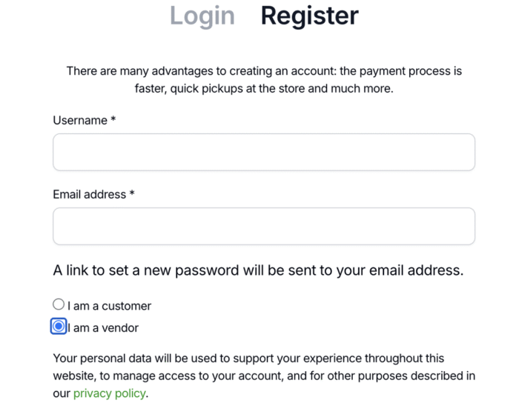Choose the "I am a vendor" radio button
The image size is (519, 420).
click(59, 327)
